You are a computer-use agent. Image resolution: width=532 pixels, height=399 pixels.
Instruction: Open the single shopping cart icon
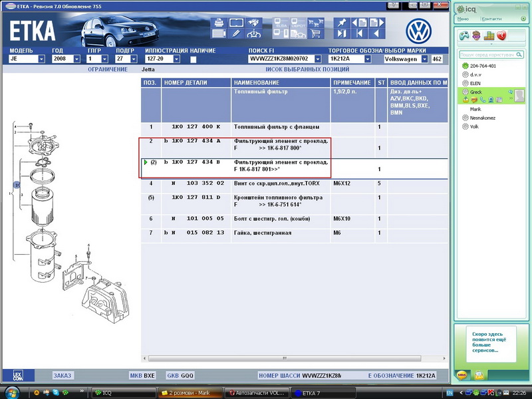[x=315, y=34]
